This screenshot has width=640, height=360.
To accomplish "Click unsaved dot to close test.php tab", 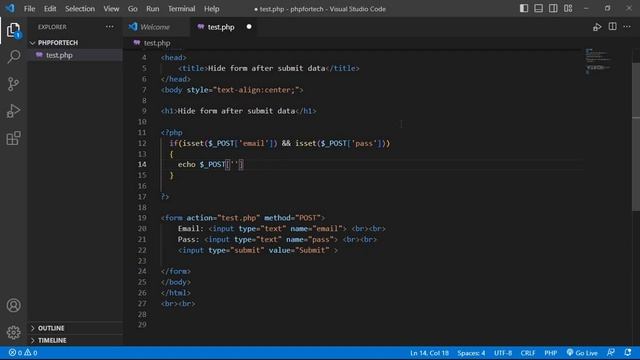I will (249, 27).
